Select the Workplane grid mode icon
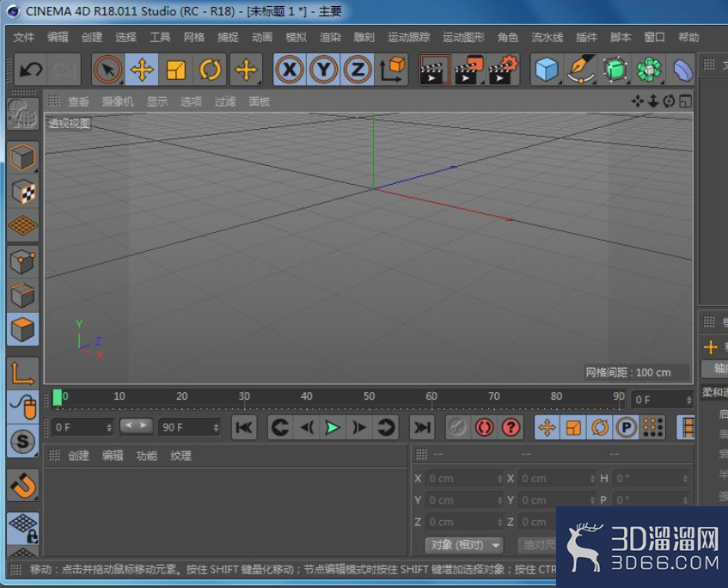This screenshot has width=728, height=588. 22,226
